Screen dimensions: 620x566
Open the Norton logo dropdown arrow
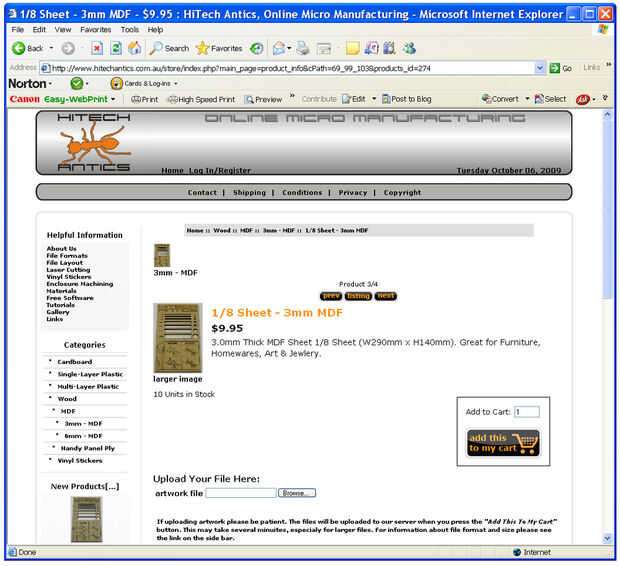tap(50, 84)
